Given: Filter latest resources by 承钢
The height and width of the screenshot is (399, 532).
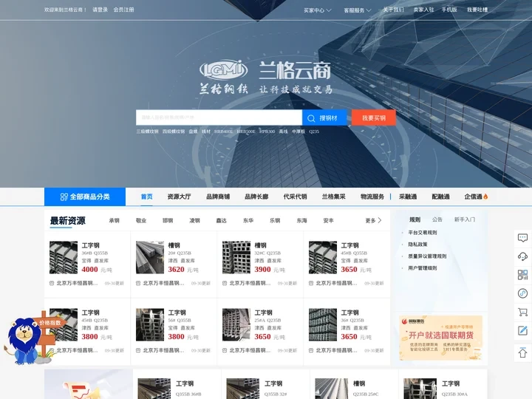Looking at the screenshot, I should pyautogui.click(x=115, y=220).
